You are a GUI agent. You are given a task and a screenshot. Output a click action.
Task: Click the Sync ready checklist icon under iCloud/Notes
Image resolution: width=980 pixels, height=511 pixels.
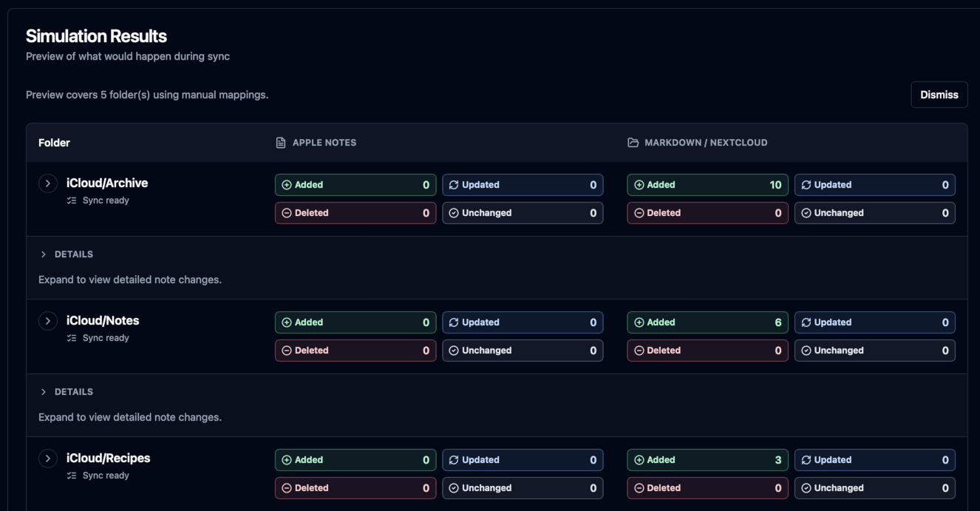(x=72, y=338)
